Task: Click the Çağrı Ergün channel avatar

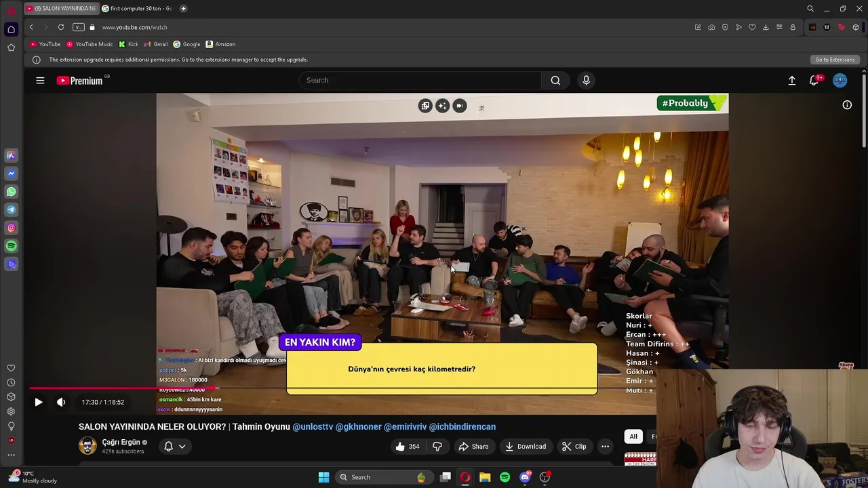Action: pos(87,446)
